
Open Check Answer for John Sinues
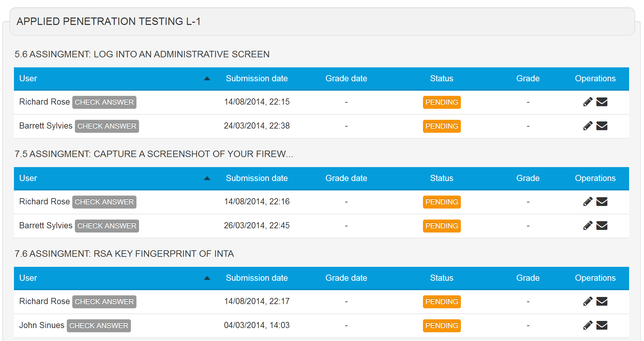point(99,326)
